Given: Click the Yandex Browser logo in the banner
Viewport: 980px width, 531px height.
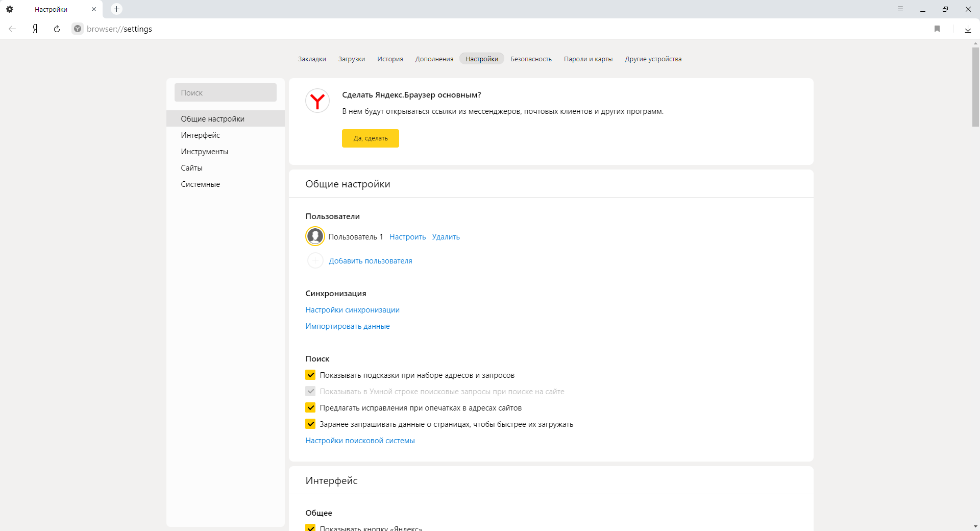Looking at the screenshot, I should [317, 101].
